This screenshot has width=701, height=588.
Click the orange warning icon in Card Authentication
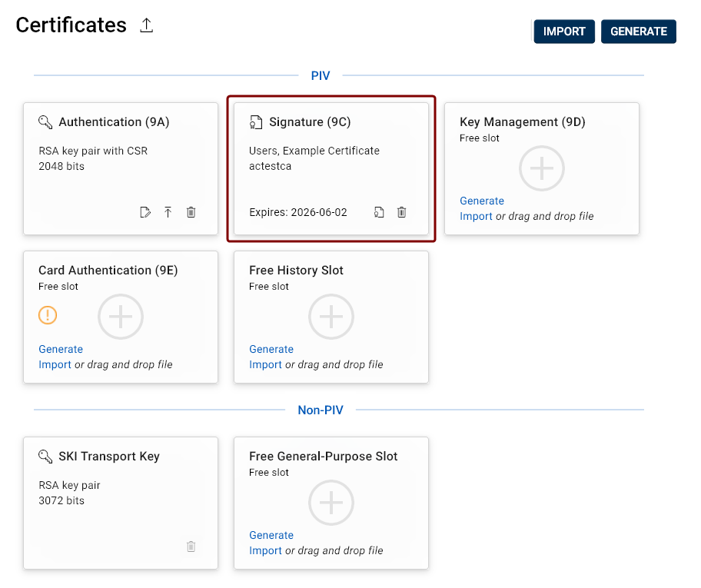click(x=48, y=315)
